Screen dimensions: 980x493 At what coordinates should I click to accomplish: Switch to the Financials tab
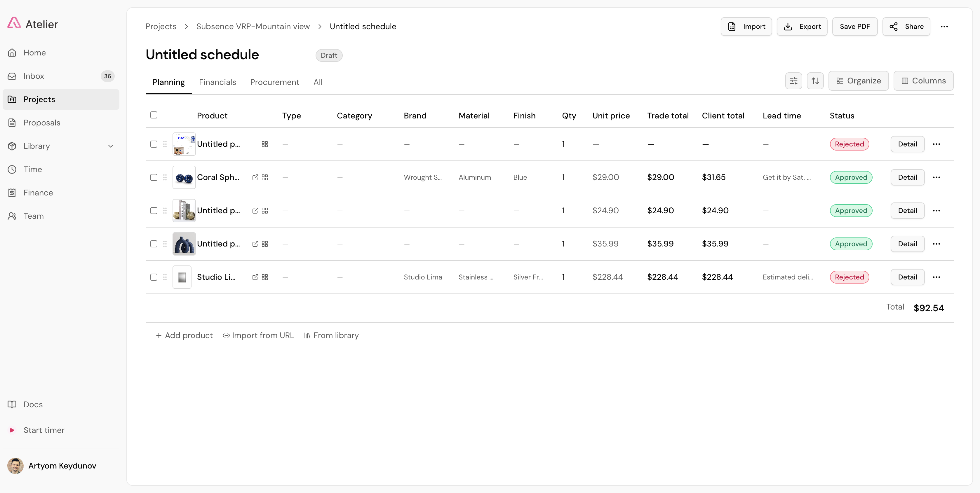217,82
